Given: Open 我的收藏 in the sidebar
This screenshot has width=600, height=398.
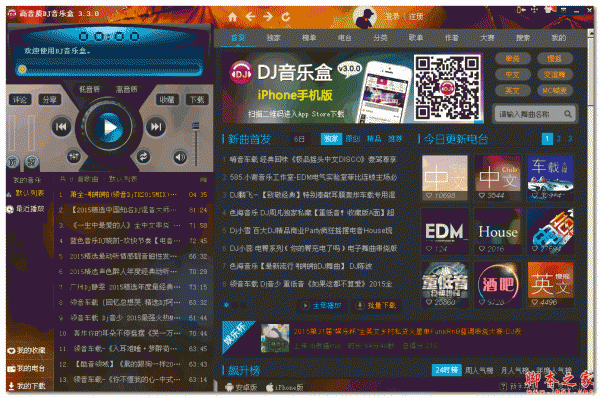Looking at the screenshot, I should pos(26,351).
